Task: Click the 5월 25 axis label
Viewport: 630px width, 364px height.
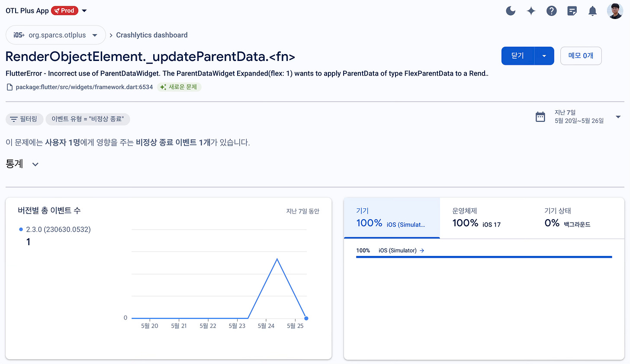Action: (x=295, y=326)
